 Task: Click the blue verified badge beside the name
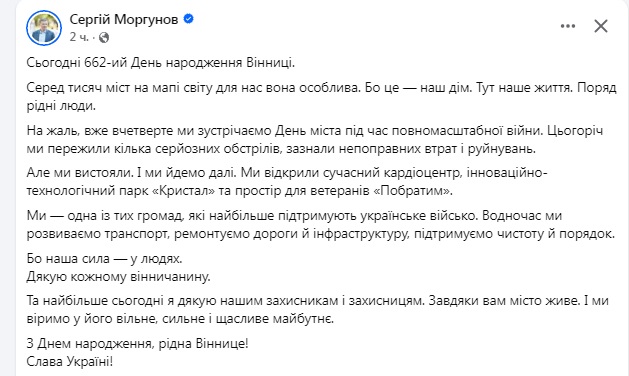coord(188,18)
